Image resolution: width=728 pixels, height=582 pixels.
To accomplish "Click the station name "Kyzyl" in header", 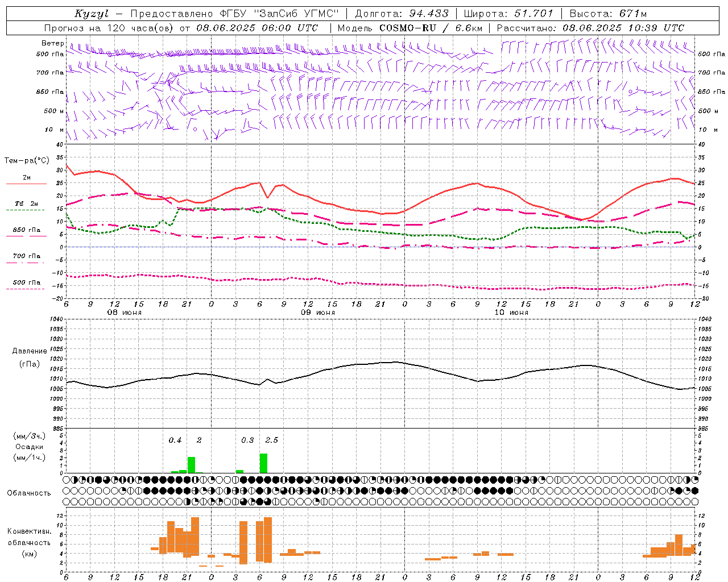I will click(x=92, y=14).
